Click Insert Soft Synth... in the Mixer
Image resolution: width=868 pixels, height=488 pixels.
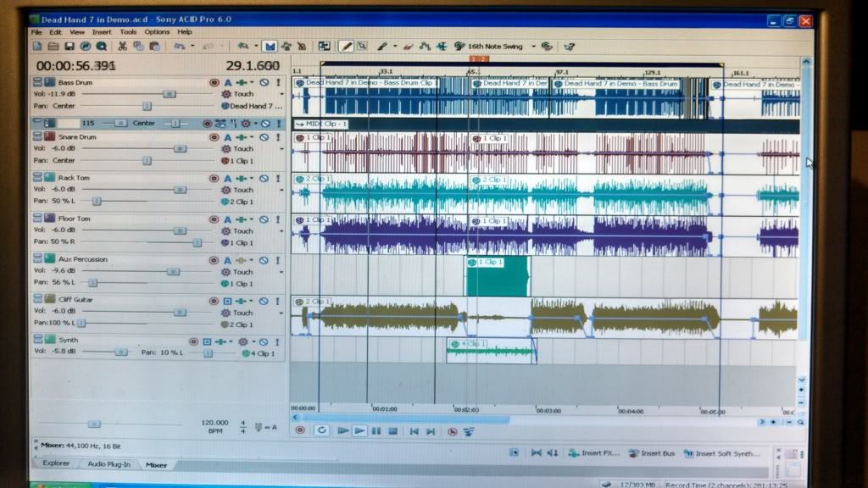(x=722, y=454)
